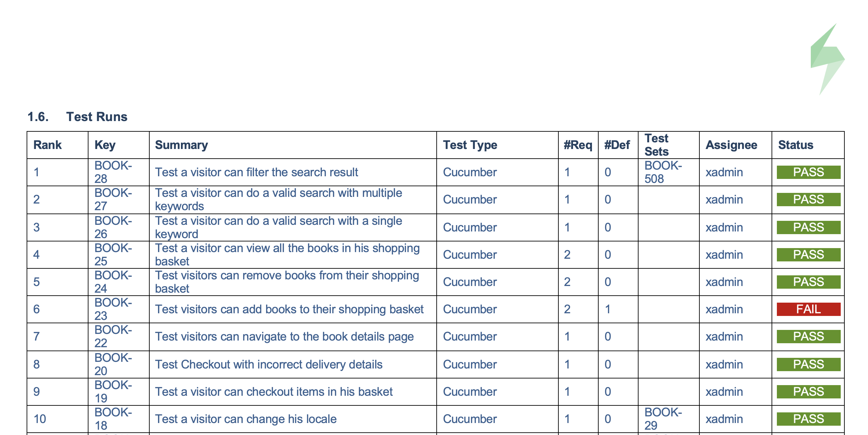This screenshot has height=435, width=868.
Task: Click PASS badge for rank 1
Action: [808, 172]
